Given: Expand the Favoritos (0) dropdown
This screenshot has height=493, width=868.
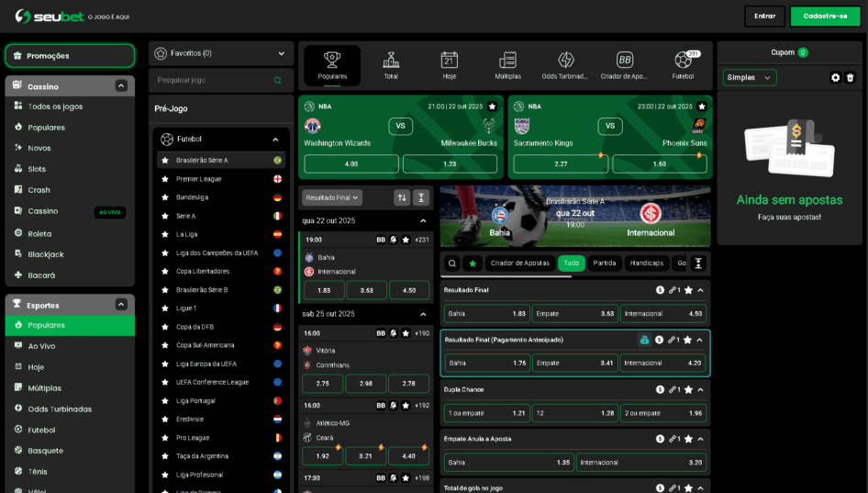Looking at the screenshot, I should point(221,54).
